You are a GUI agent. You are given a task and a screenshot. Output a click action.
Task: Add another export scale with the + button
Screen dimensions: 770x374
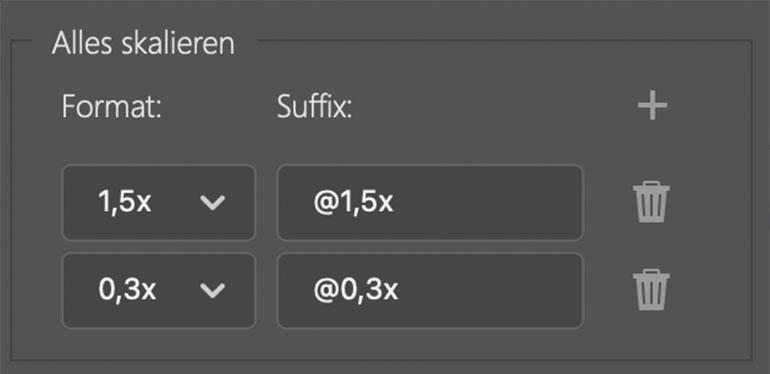coord(652,105)
